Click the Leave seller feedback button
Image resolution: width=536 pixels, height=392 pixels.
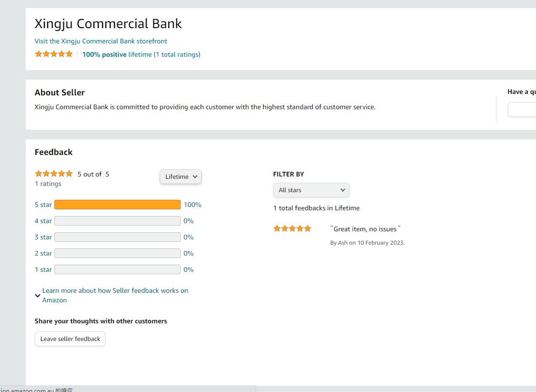pyautogui.click(x=70, y=339)
